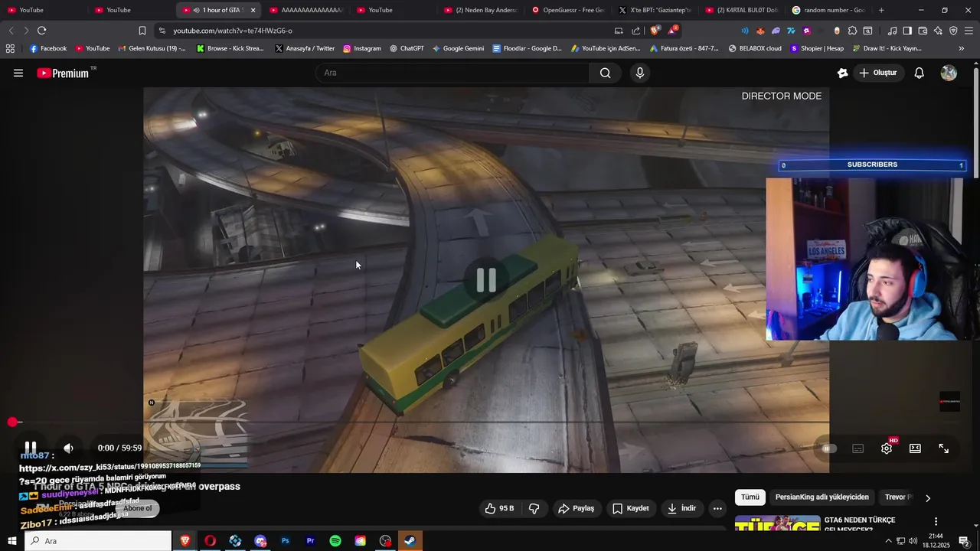Toggle the autoplay switch in the player
This screenshot has width=980, height=551.
(829, 448)
